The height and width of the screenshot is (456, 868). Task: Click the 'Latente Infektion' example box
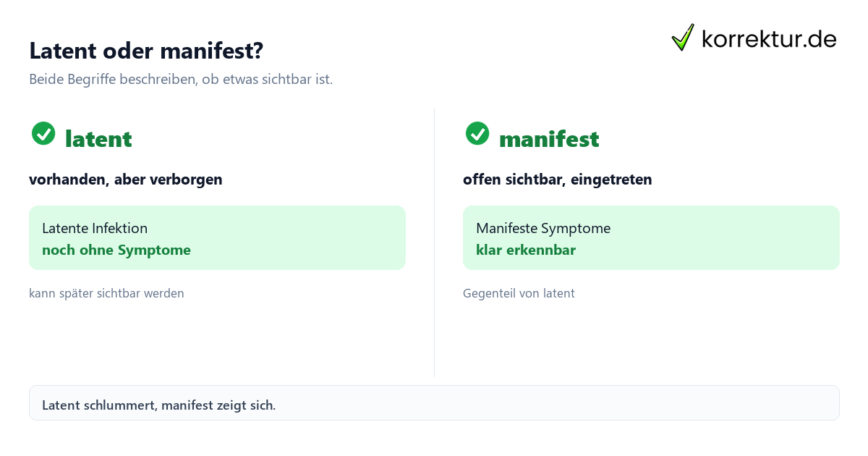click(217, 237)
